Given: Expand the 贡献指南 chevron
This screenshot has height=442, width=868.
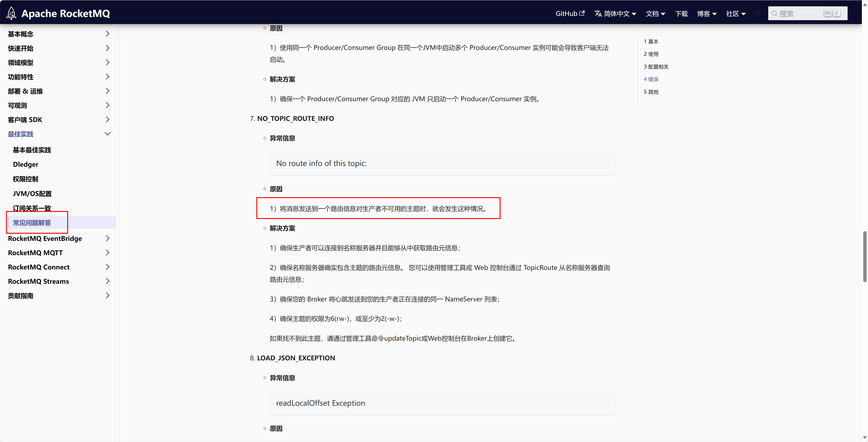Looking at the screenshot, I should (107, 295).
